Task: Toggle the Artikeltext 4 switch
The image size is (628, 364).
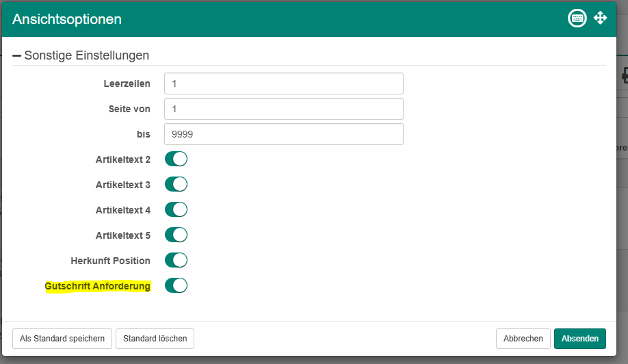Action: (176, 210)
